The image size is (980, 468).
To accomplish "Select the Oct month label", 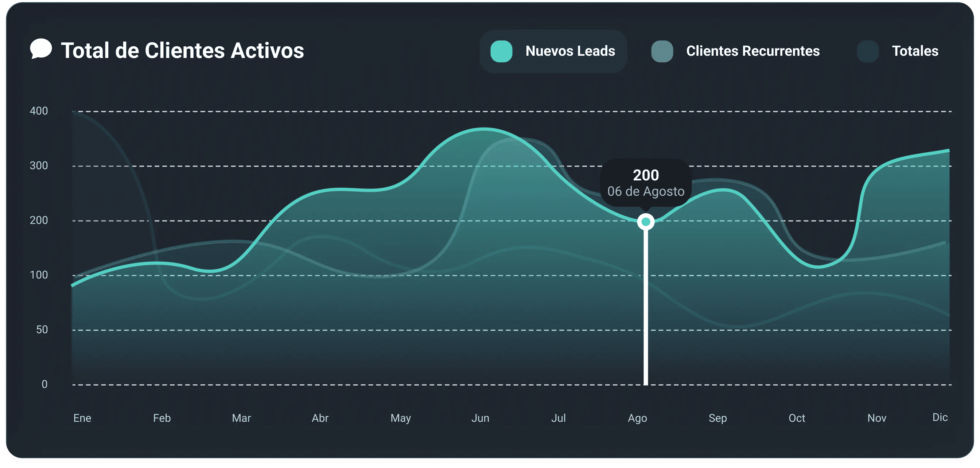I will tap(797, 418).
